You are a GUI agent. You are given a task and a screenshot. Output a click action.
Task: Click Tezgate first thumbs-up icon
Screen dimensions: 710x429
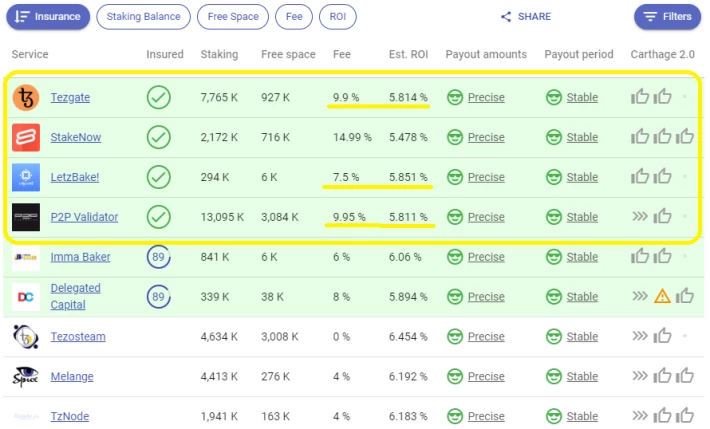(x=640, y=96)
